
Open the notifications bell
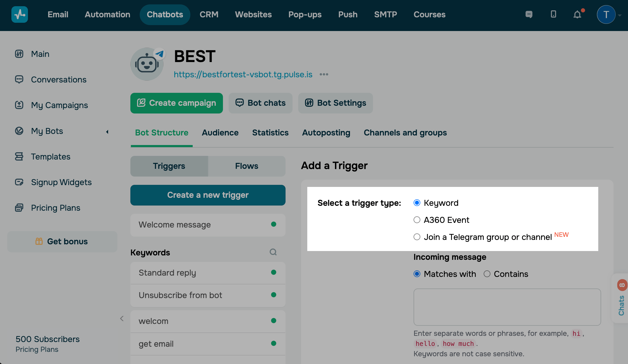pos(577,14)
